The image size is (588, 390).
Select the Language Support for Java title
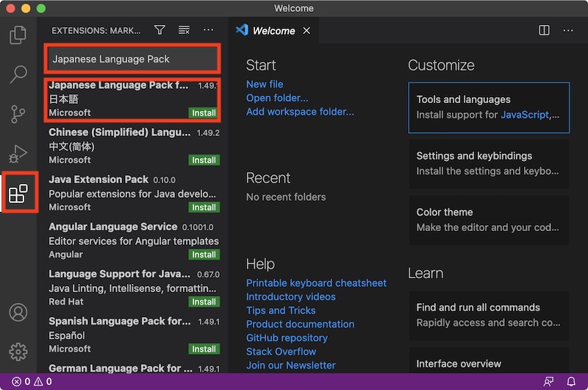(x=119, y=274)
